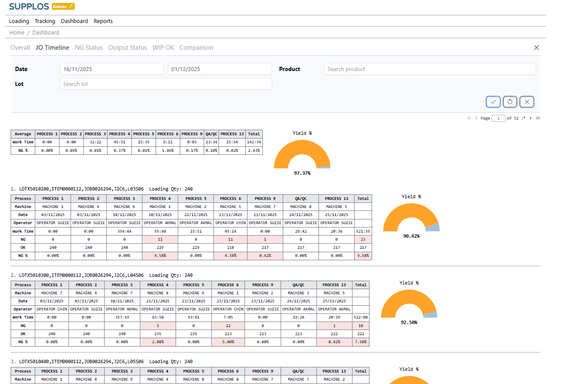Open the Loading menu
This screenshot has width=563, height=384.
point(19,21)
